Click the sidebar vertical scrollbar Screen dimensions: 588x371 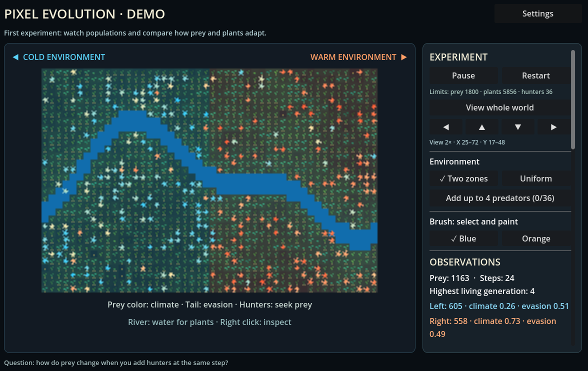coord(572,100)
